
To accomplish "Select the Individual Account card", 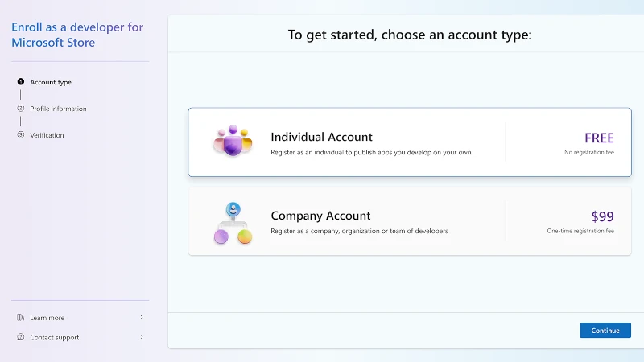I will point(410,142).
